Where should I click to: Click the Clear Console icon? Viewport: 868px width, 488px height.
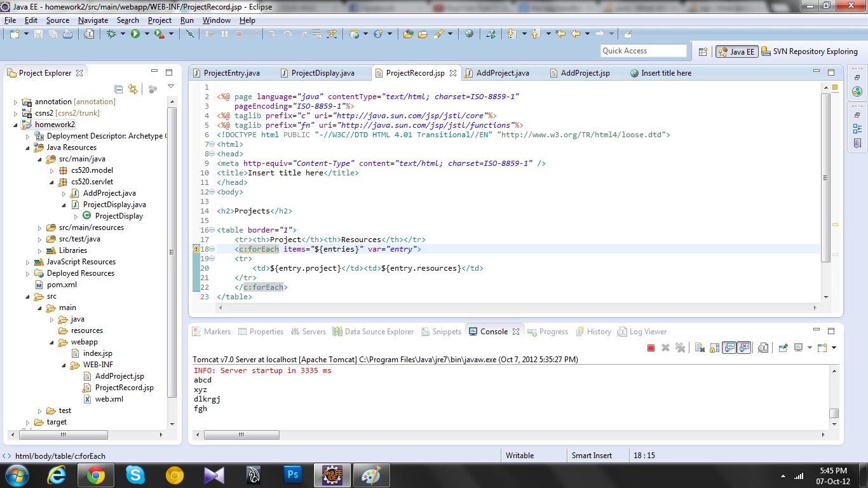[700, 348]
